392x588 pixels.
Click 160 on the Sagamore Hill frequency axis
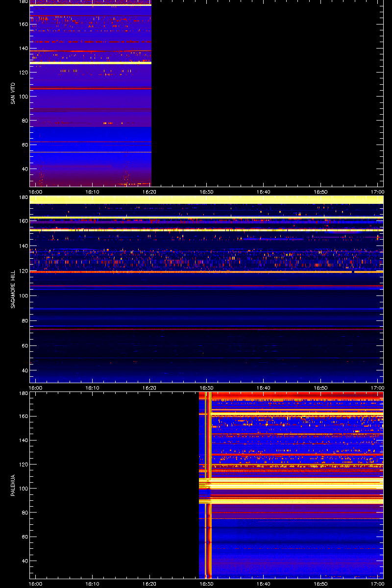click(x=23, y=220)
